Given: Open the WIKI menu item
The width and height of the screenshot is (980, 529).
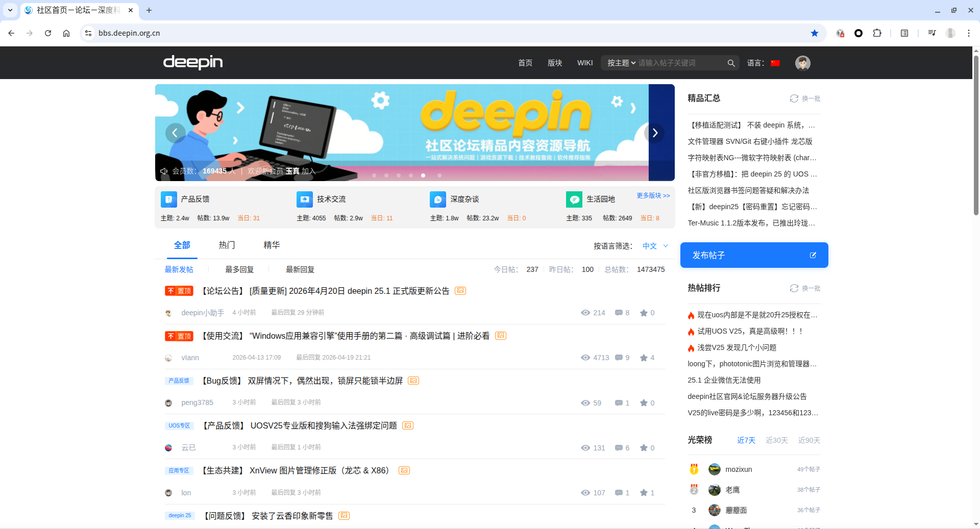Looking at the screenshot, I should (x=585, y=63).
